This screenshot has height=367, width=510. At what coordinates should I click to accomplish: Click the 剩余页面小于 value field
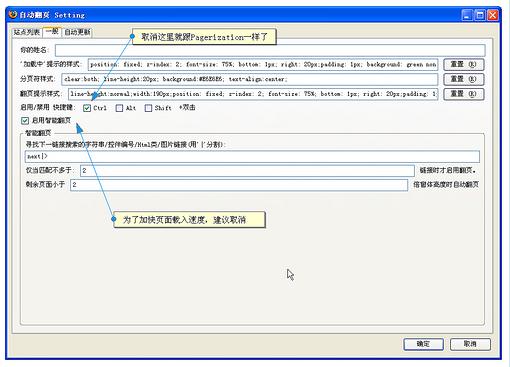tap(239, 185)
